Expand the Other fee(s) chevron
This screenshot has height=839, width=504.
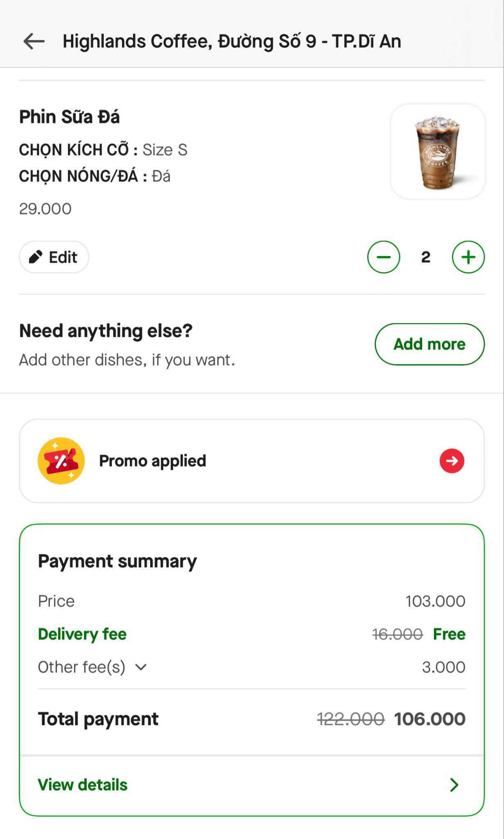(141, 667)
